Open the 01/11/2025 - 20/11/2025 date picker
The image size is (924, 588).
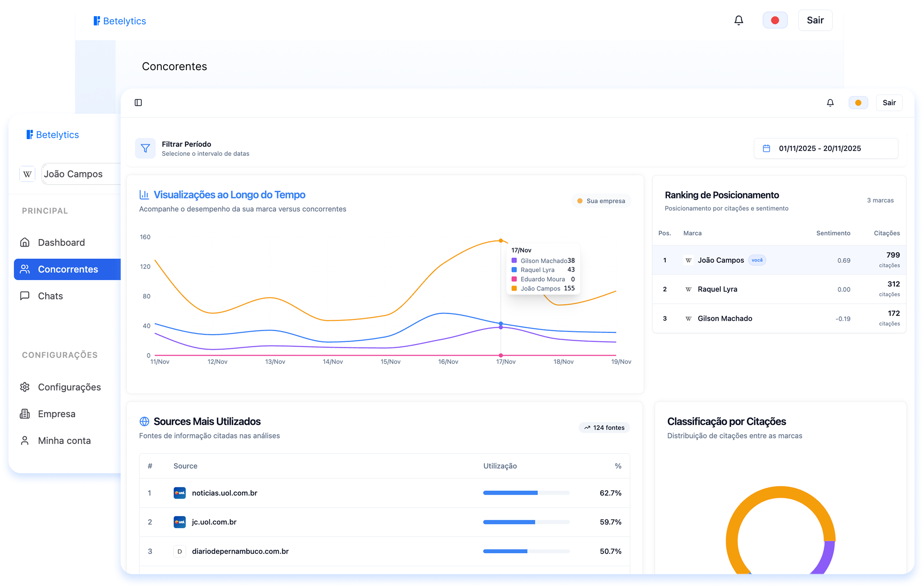[x=826, y=148]
